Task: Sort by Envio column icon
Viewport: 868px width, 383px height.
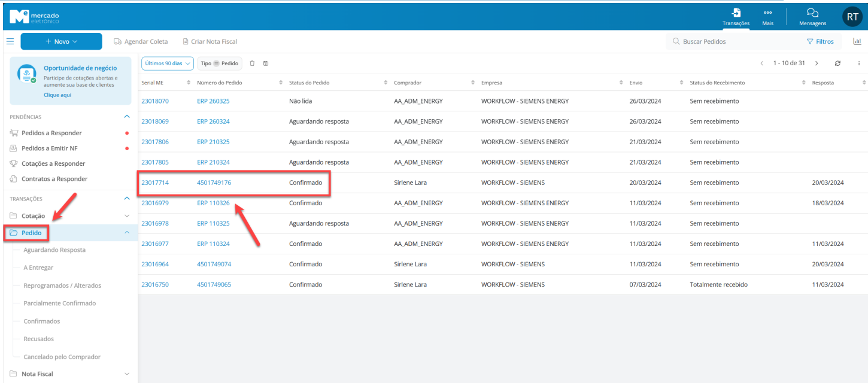Action: coord(681,83)
